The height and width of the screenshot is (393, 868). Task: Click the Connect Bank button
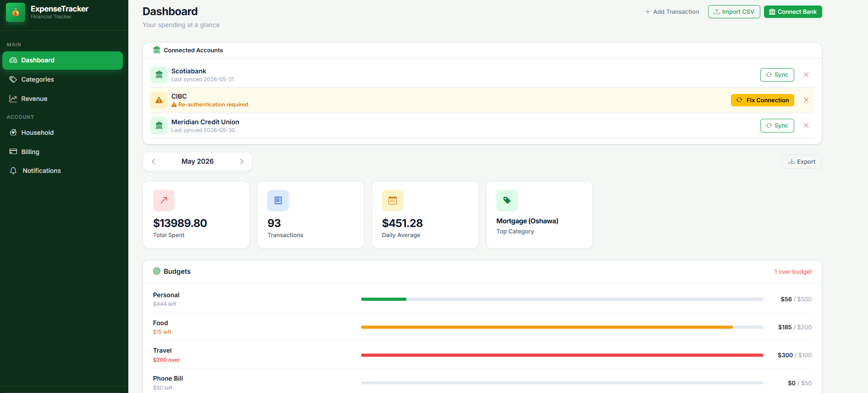793,12
